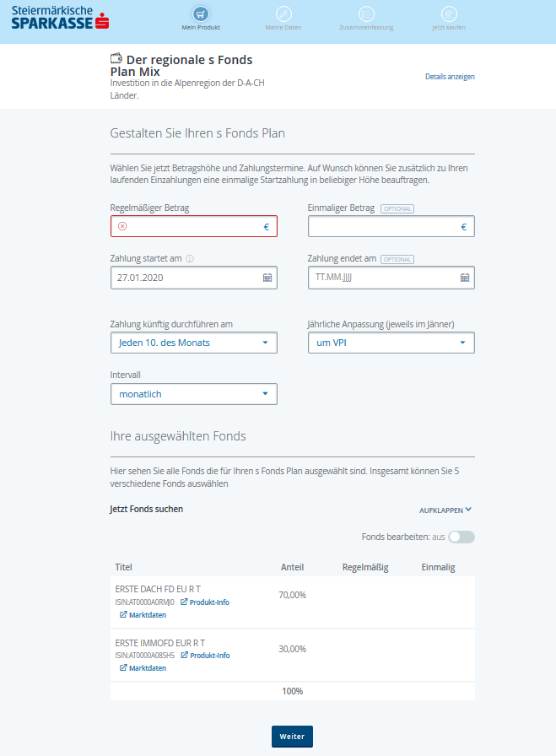Click the red error icon in Regelmäßiger Betrag
556x756 pixels.
[x=122, y=227]
